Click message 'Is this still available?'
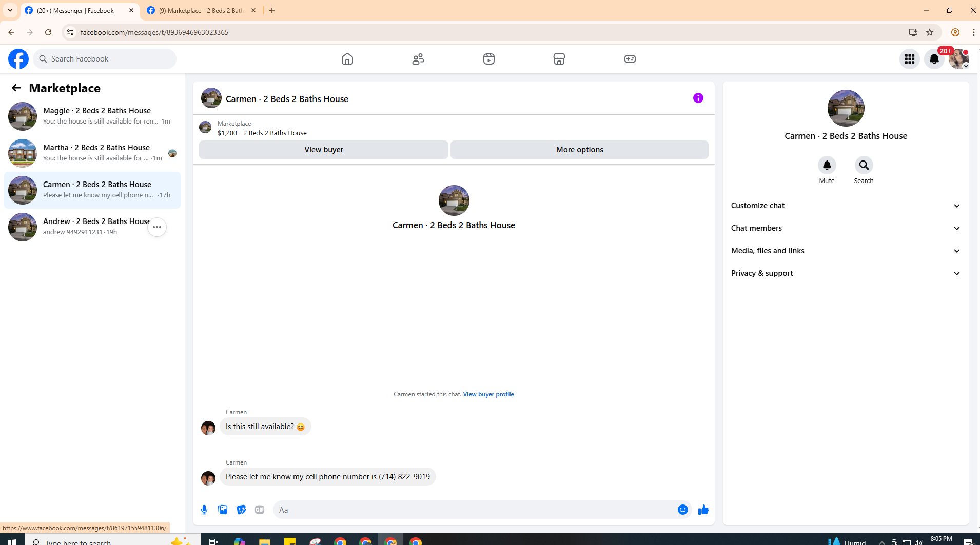Screen dimensions: 980x545 [x=265, y=427]
